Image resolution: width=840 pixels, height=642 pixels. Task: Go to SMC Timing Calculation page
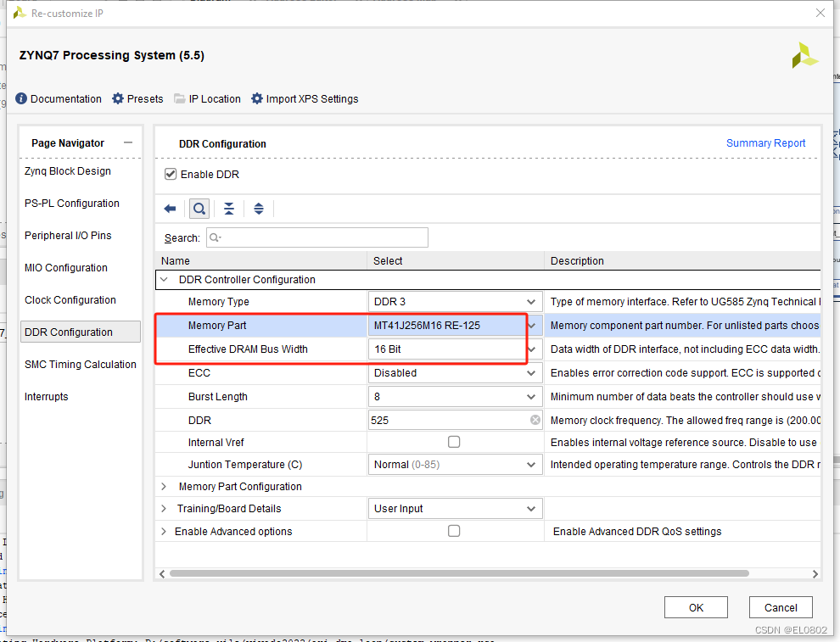[81, 364]
